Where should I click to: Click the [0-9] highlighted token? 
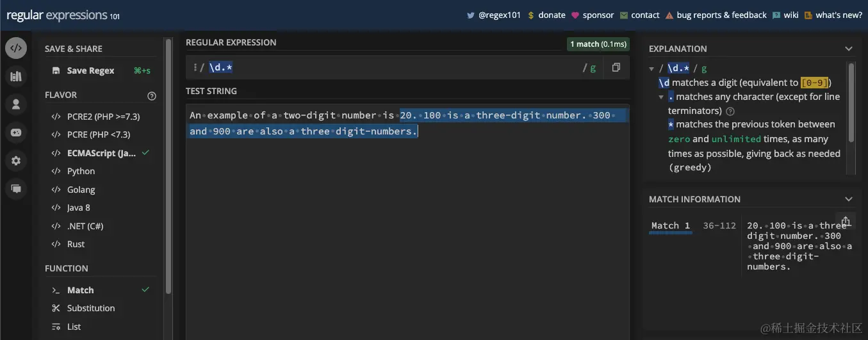pyautogui.click(x=815, y=83)
